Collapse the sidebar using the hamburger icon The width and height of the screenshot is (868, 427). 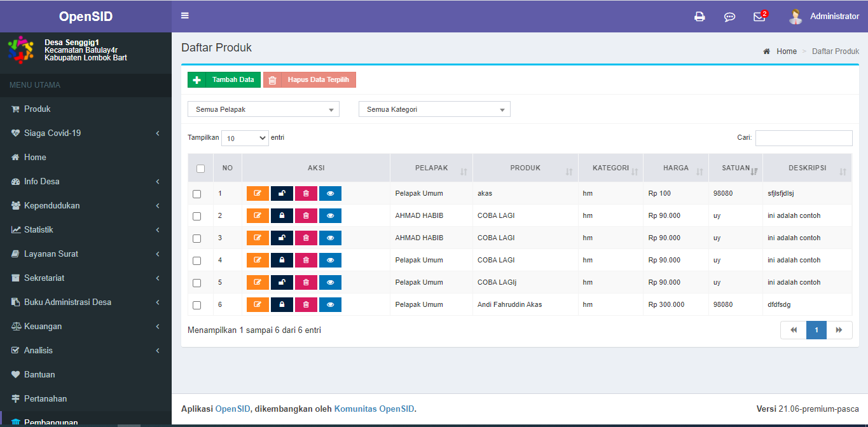click(184, 15)
